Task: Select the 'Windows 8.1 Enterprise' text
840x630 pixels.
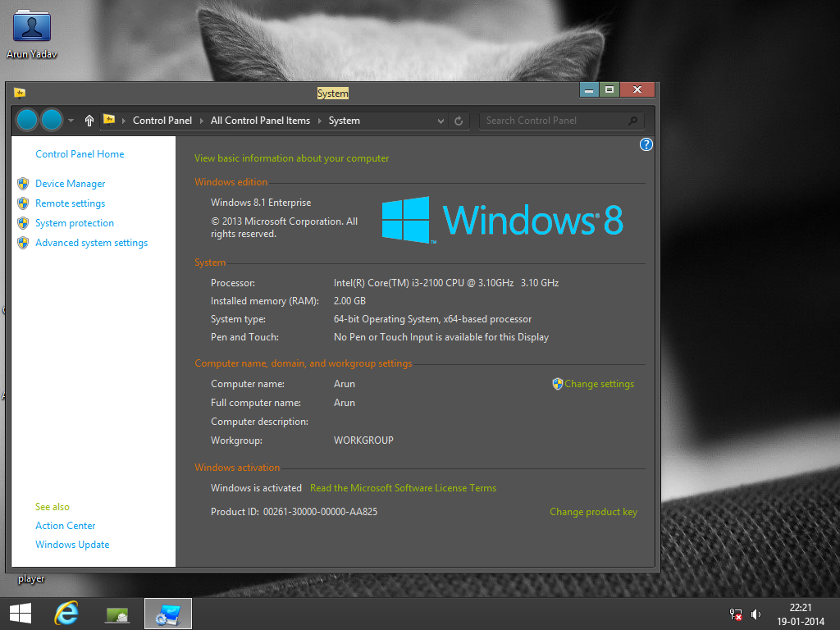Action: click(x=261, y=203)
